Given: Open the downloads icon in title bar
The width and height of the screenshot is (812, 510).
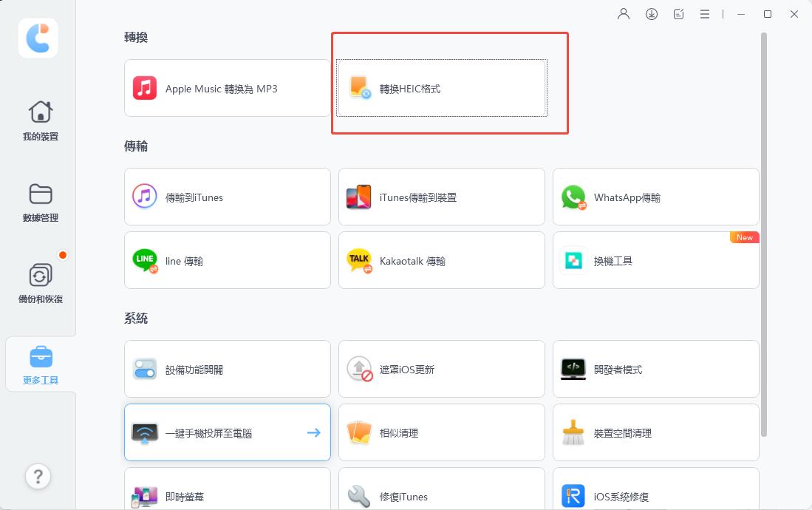Looking at the screenshot, I should (x=652, y=14).
